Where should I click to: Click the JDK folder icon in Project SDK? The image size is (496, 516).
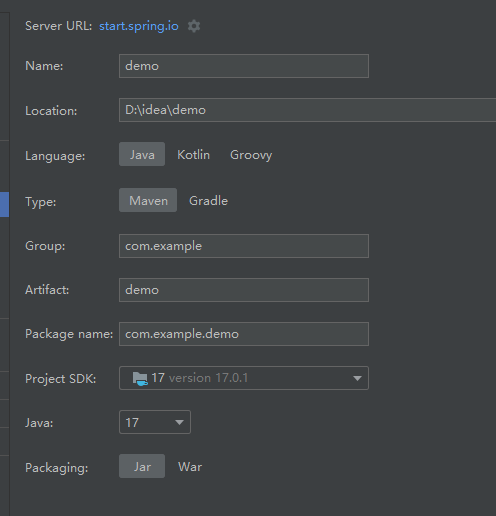coord(140,378)
